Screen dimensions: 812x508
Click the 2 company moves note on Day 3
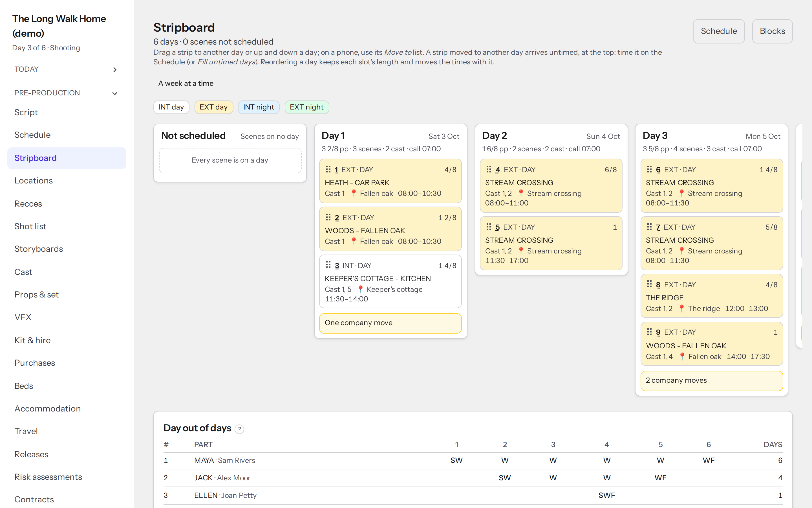click(712, 381)
